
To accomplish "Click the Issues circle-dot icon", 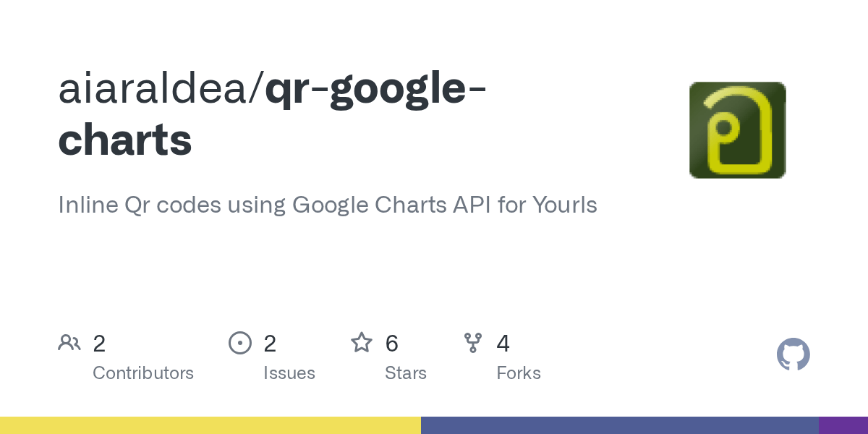I will point(239,343).
